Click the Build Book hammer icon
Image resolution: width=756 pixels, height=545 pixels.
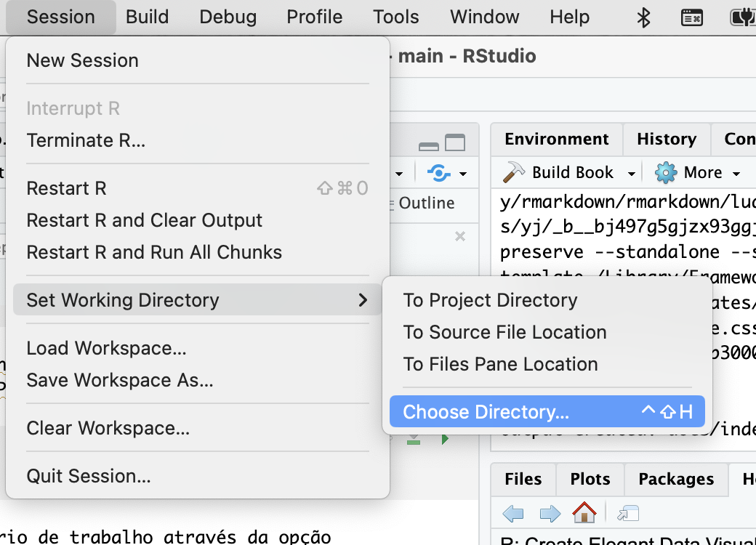coord(515,172)
